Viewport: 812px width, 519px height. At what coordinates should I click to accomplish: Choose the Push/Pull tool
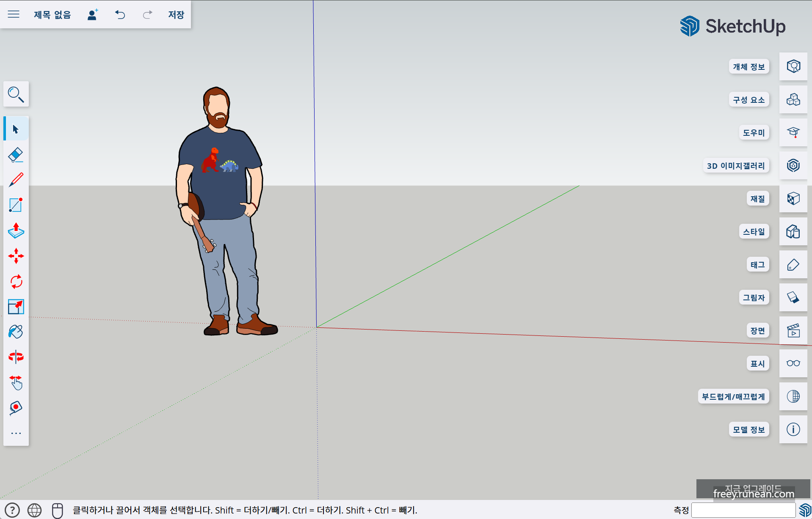(x=15, y=231)
